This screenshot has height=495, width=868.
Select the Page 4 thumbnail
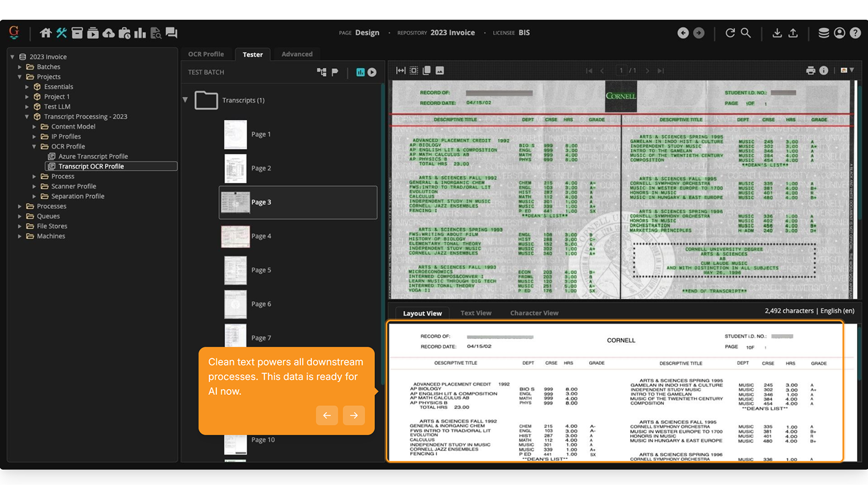(236, 237)
